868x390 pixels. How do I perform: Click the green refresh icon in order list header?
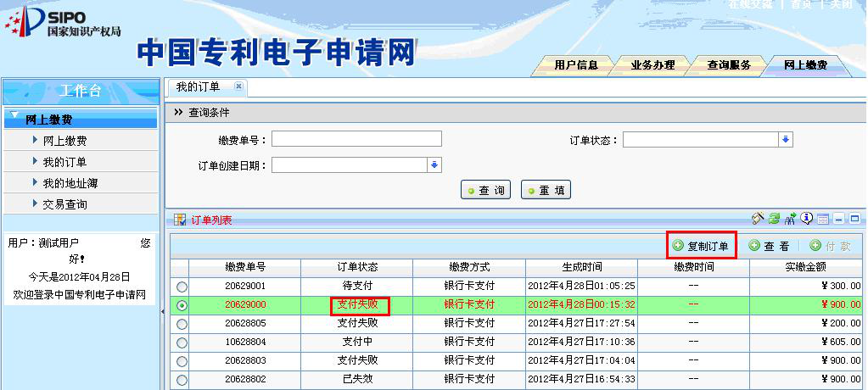coord(774,219)
